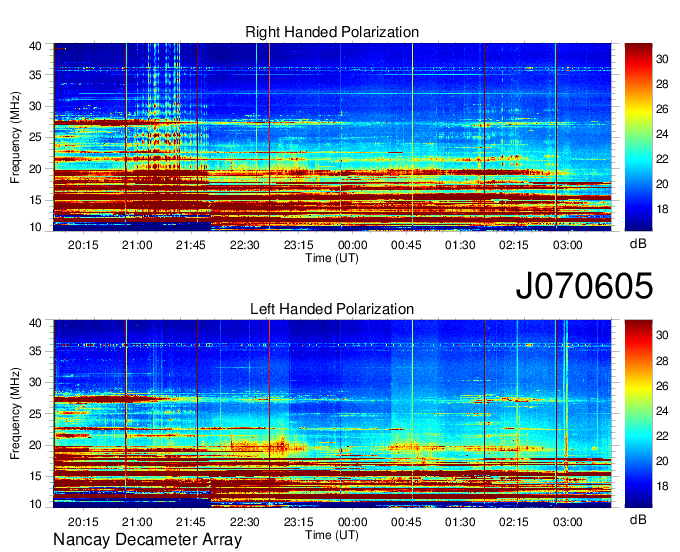Click the 25 MHz frequency tick of Right Handed plot

pos(36,137)
